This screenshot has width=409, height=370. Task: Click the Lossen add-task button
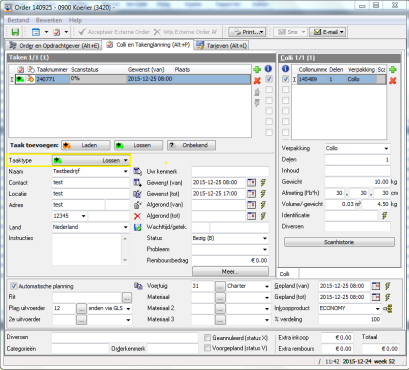click(138, 145)
